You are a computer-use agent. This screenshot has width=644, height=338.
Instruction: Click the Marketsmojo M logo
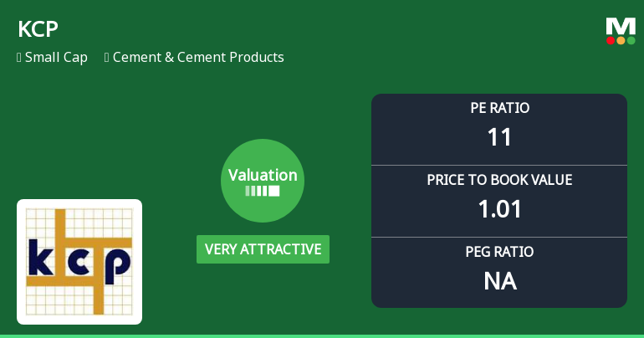tap(621, 26)
